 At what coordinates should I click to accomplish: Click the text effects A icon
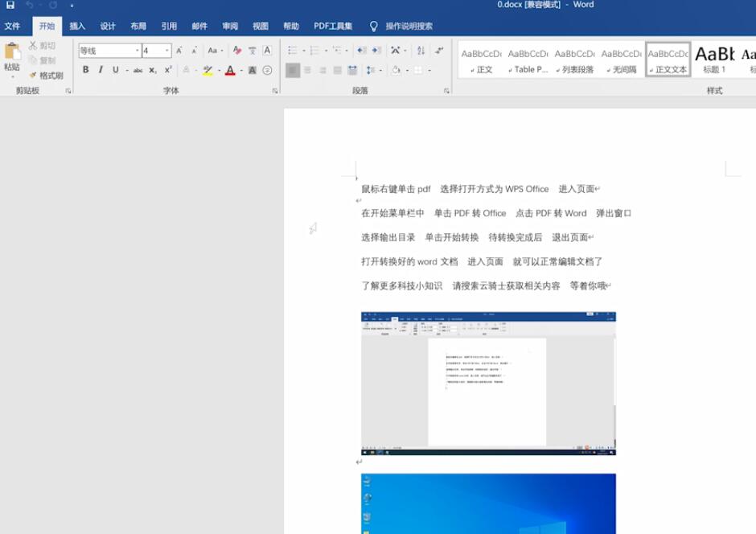click(x=186, y=70)
